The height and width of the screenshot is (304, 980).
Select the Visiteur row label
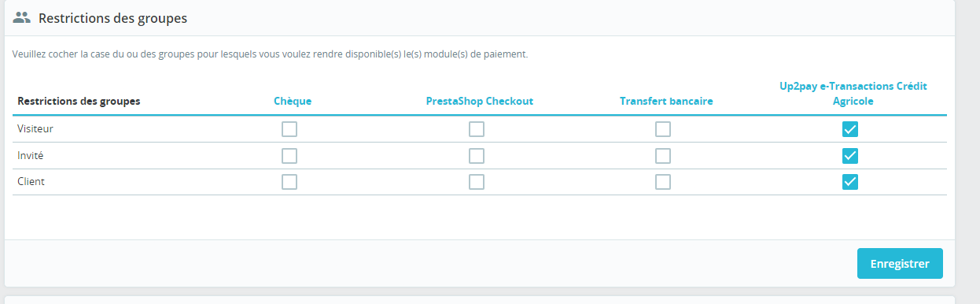tap(35, 128)
